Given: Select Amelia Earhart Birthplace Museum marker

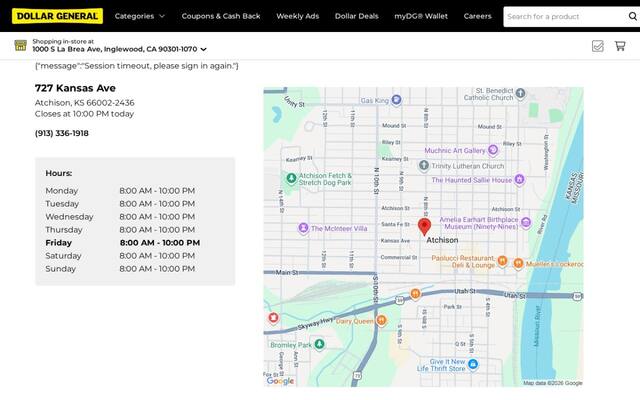Looking at the screenshot, I should coord(526,222).
